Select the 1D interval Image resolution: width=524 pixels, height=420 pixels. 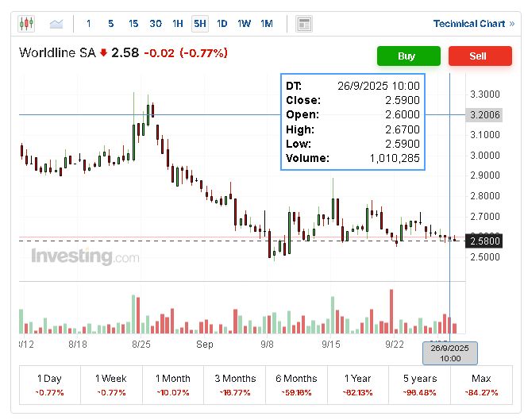(x=222, y=24)
